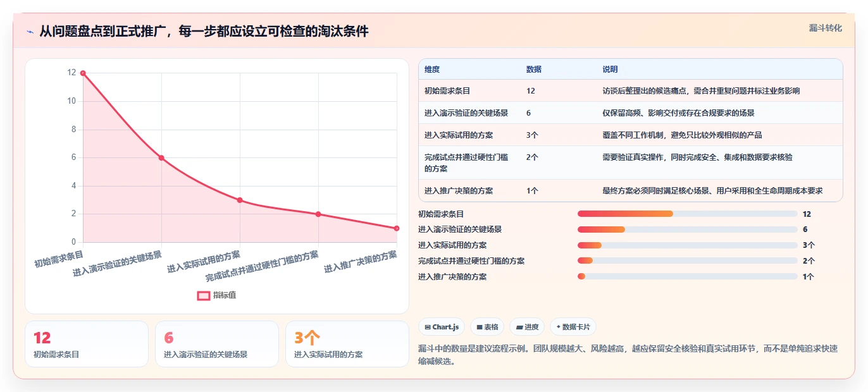The image size is (868, 392).
Task: Click the chart data point at value 6
Action: pyautogui.click(x=161, y=157)
